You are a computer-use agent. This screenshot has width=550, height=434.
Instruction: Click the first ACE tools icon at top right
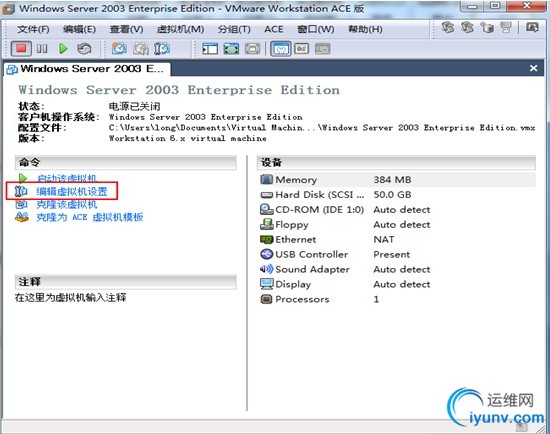pyautogui.click(x=448, y=27)
